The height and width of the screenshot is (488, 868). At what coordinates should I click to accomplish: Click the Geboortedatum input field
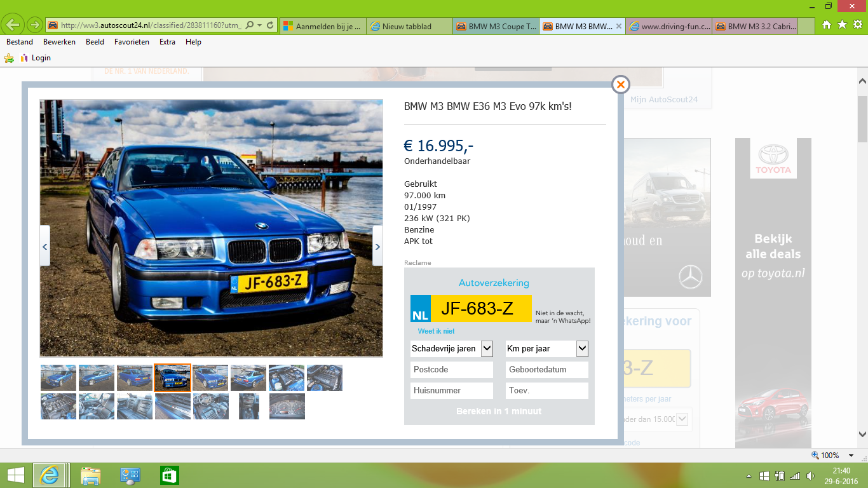pyautogui.click(x=547, y=369)
